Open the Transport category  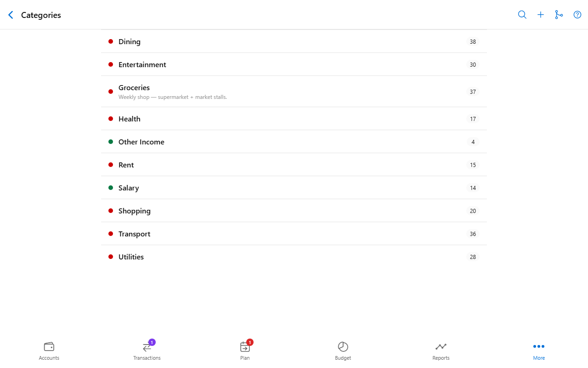[294, 234]
